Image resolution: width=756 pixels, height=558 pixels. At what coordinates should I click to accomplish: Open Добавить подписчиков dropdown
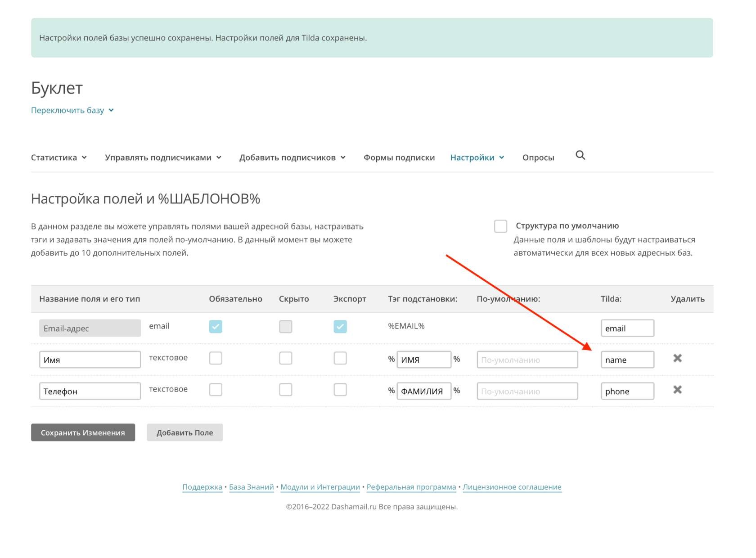[292, 157]
